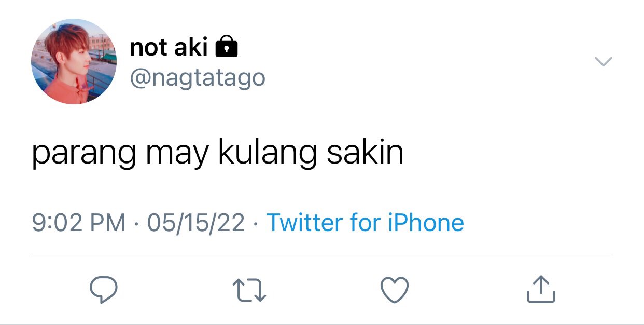Open the Twitter for iPhone source link
Image resolution: width=644 pixels, height=325 pixels.
pos(365,223)
